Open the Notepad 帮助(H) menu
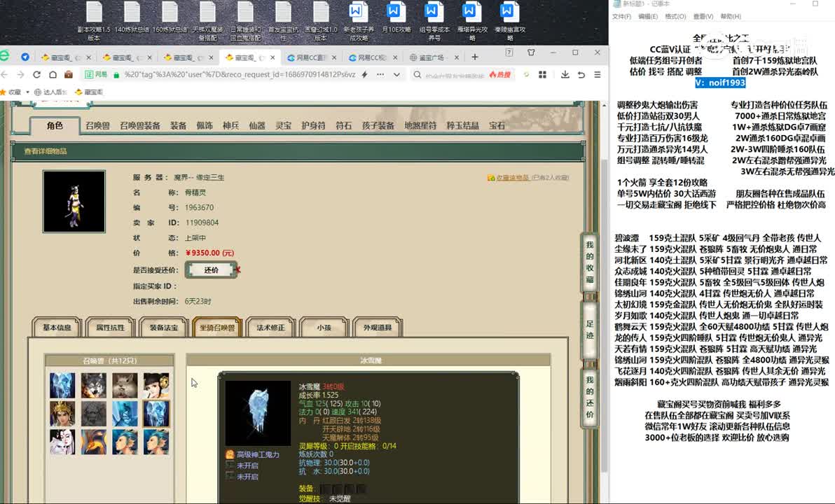 click(x=731, y=17)
